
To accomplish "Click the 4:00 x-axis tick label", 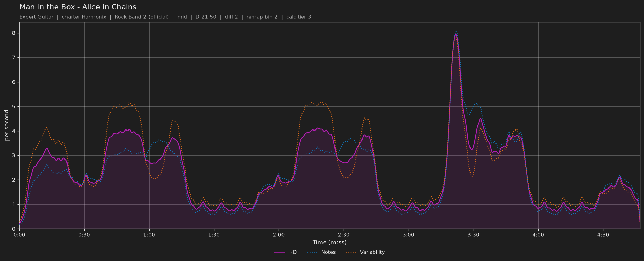I will [x=538, y=235].
